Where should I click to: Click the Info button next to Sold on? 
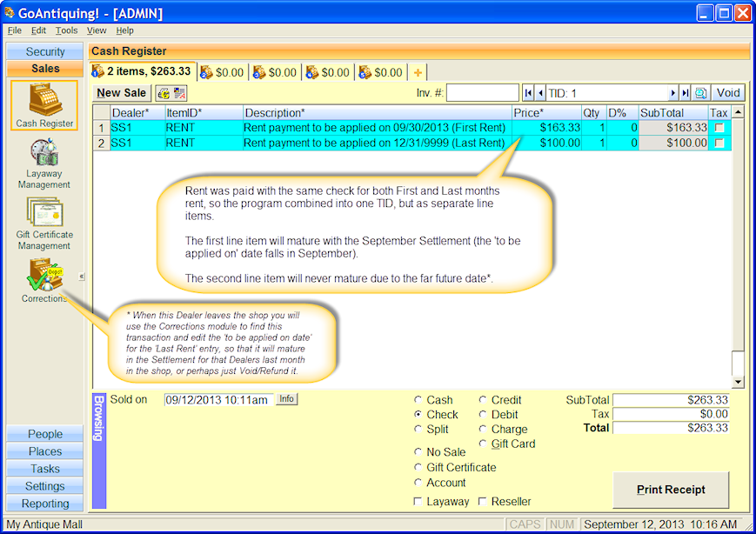(x=286, y=399)
